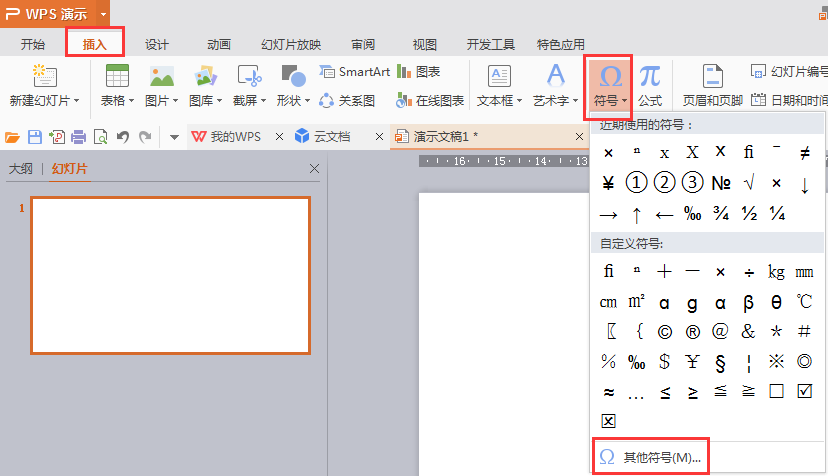828x476 pixels.
Task: Insert a SmartArt graphic
Action: 354,72
